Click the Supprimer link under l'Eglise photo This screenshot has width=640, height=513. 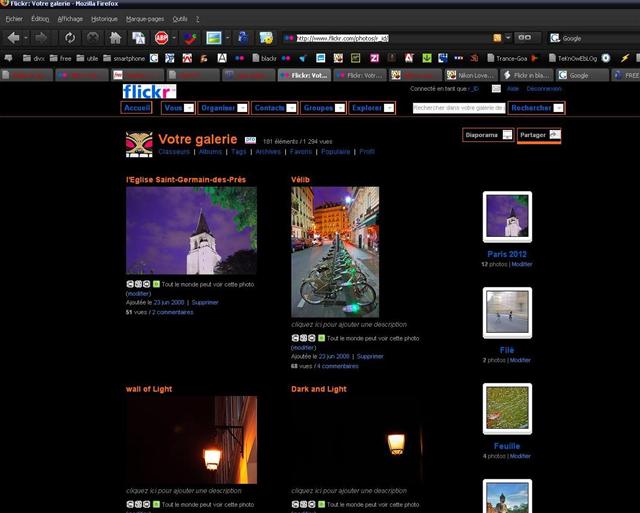(x=205, y=302)
